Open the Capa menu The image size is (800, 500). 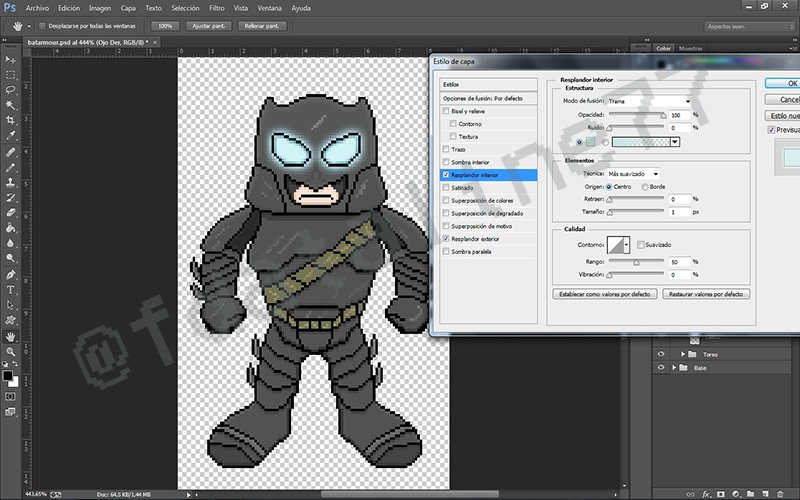(128, 8)
